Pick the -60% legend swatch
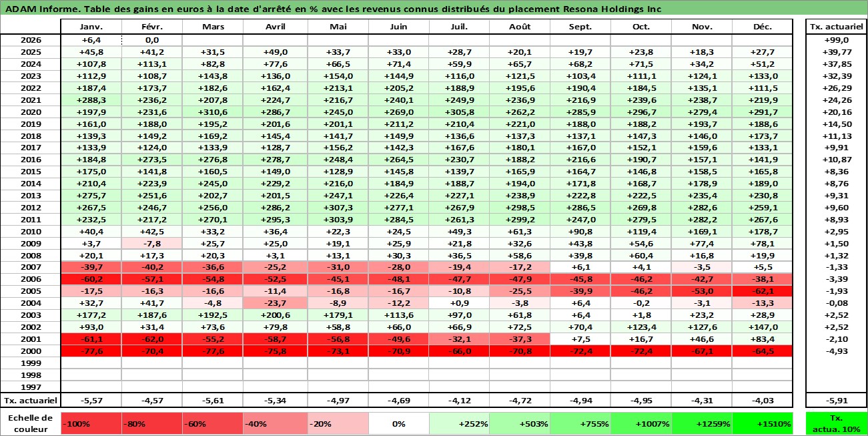868x436 pixels. (x=212, y=423)
